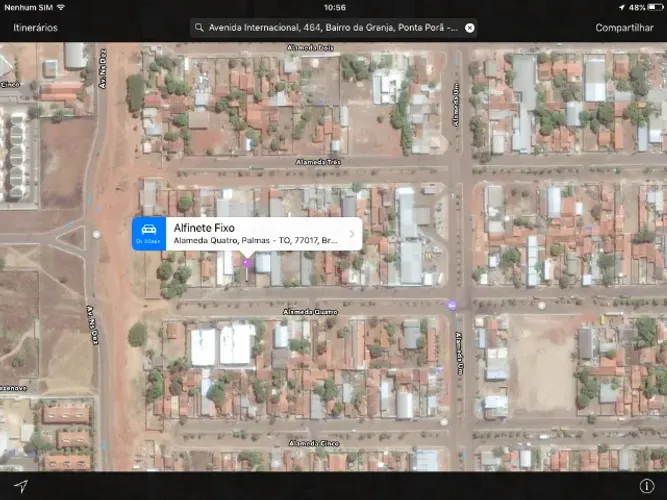Tap the current location arrow icon
The width and height of the screenshot is (667, 500).
click(20, 486)
